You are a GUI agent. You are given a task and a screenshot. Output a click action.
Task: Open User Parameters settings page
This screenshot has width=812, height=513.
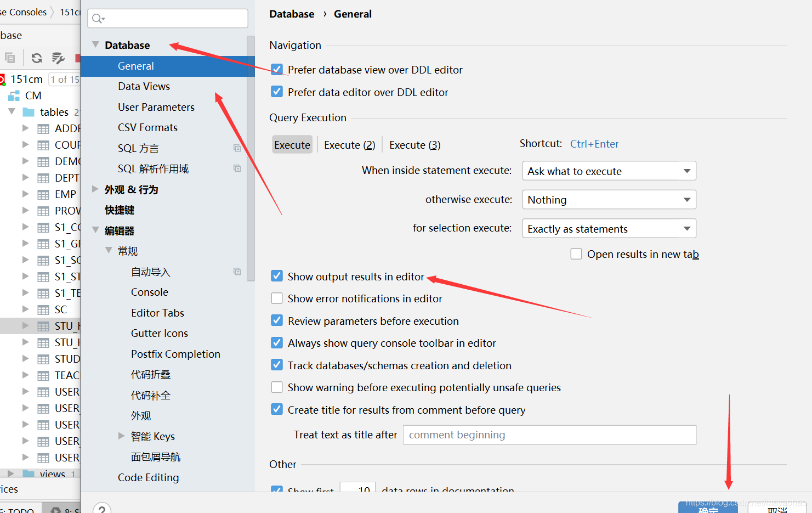point(156,107)
